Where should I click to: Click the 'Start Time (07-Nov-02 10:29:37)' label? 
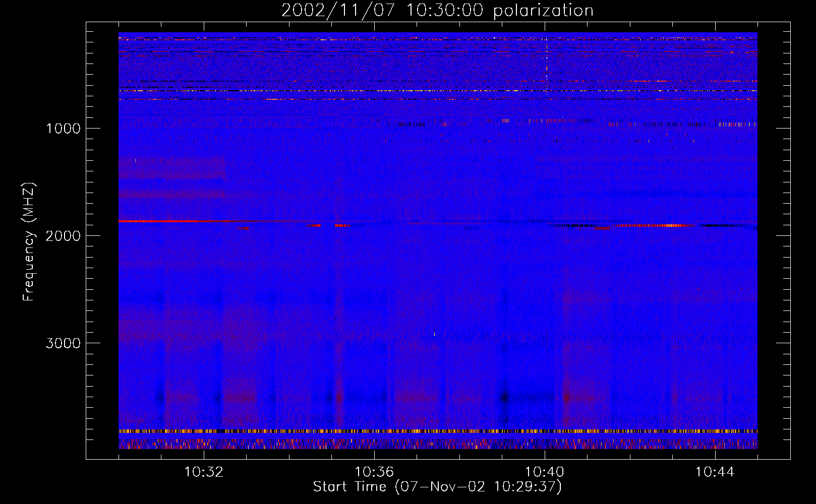[x=437, y=487]
